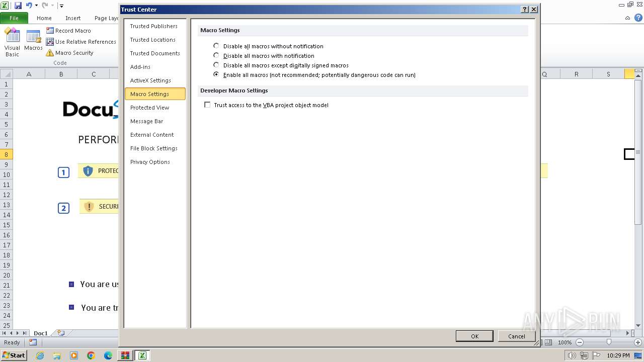The width and height of the screenshot is (644, 362).
Task: Select the Doc1 sheet tab
Action: pos(41,333)
